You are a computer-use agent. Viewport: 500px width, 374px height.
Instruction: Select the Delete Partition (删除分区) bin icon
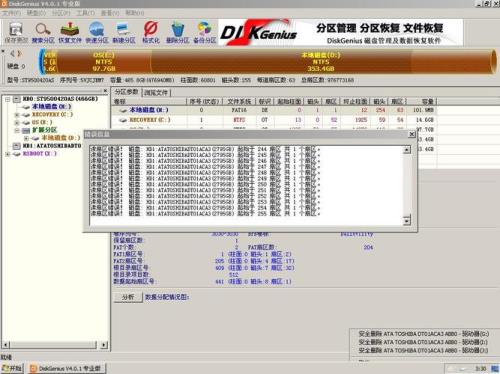pos(178,32)
